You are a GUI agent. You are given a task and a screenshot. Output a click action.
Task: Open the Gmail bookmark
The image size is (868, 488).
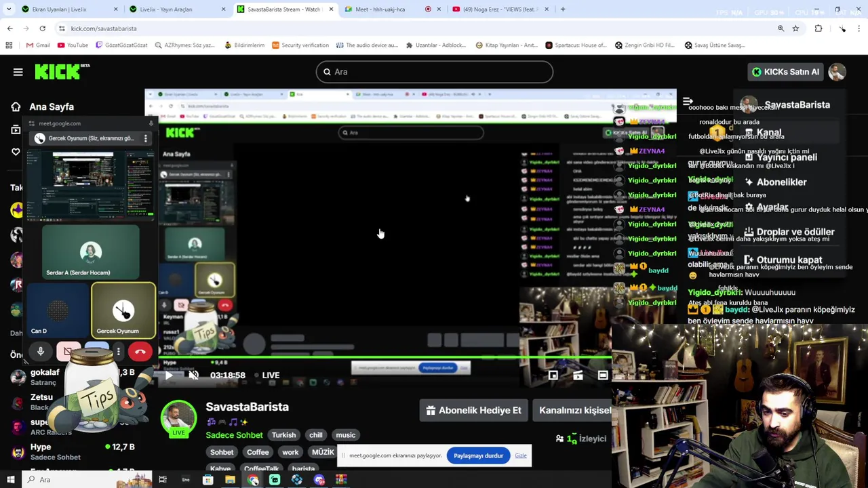38,45
